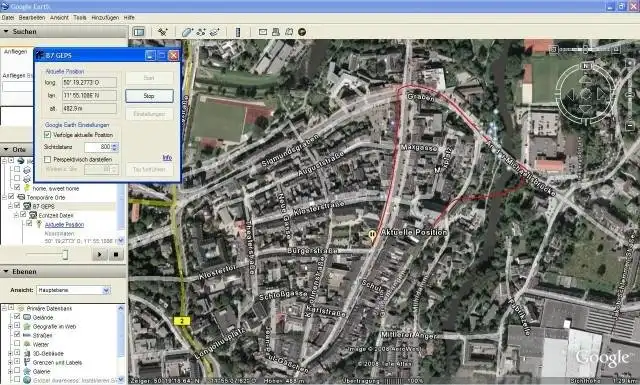Click the email toolbar icon
Screen dimensions: 640x385
coord(263,32)
